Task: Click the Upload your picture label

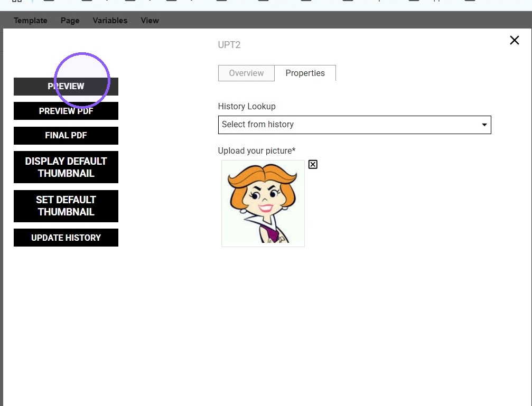Action: [x=257, y=150]
